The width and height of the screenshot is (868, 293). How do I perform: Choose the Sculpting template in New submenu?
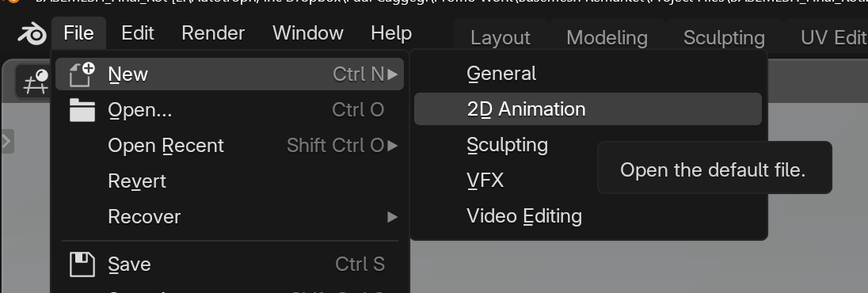tap(507, 145)
